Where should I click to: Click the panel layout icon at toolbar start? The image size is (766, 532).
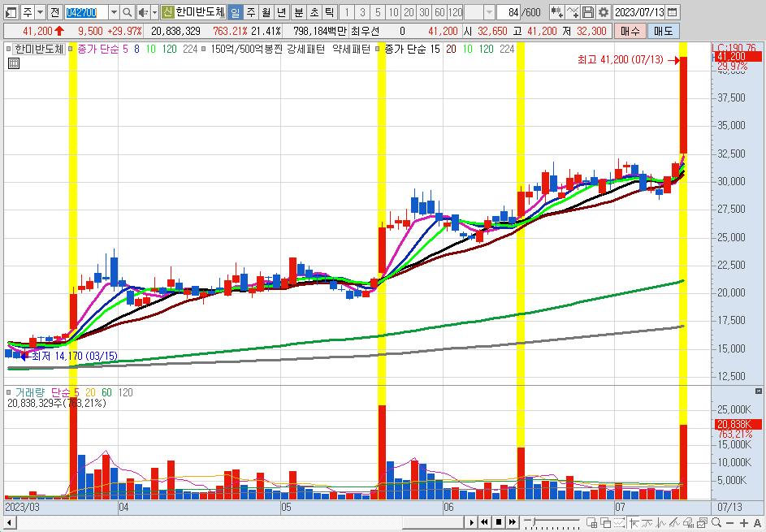point(11,12)
